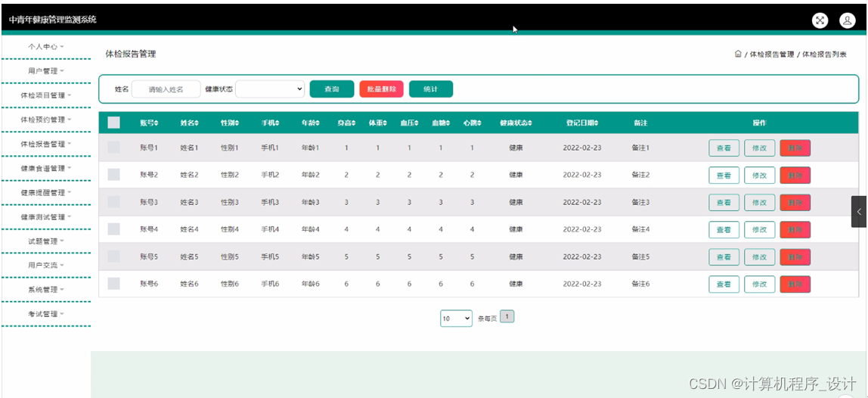
Task: Open the 考试管理 sidebar menu
Action: [x=46, y=314]
